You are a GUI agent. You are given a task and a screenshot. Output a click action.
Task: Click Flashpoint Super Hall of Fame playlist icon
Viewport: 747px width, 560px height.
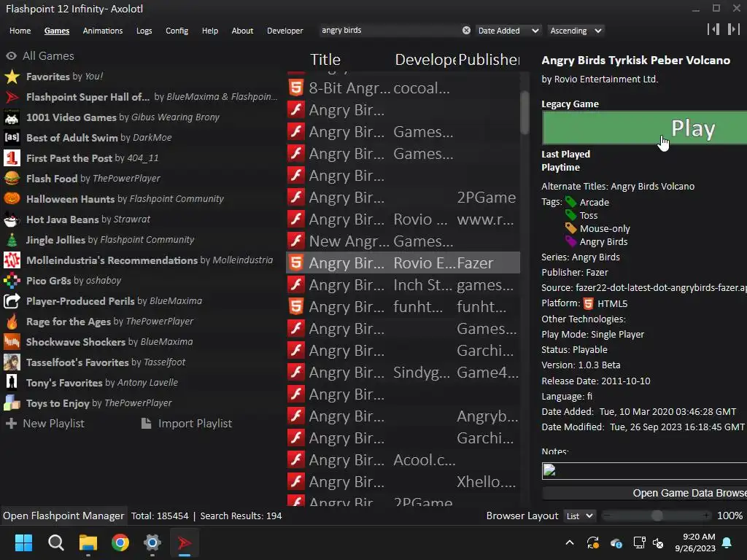tap(12, 97)
